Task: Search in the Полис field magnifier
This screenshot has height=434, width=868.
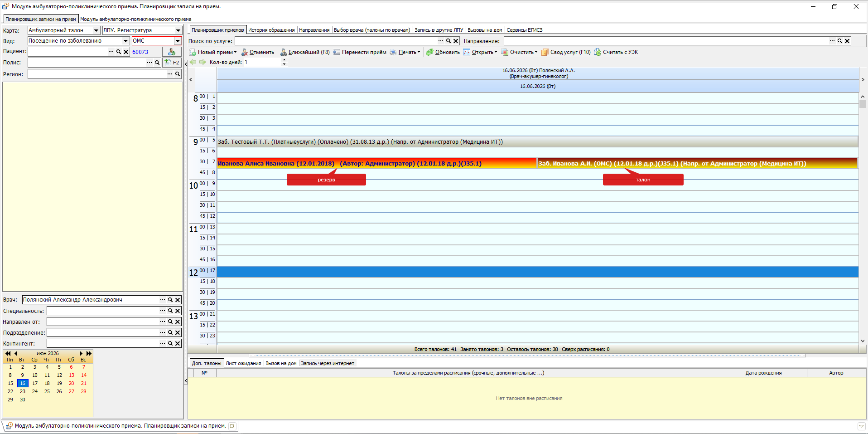Action: pyautogui.click(x=157, y=63)
